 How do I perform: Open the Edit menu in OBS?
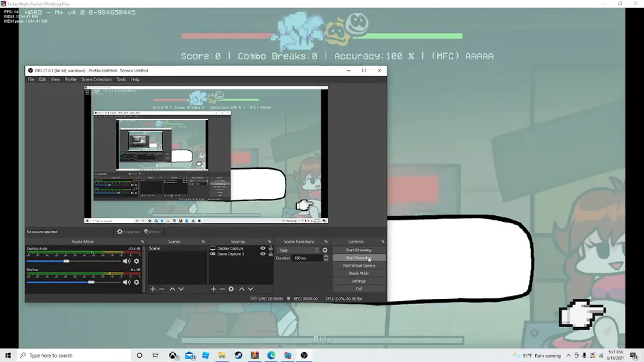pyautogui.click(x=42, y=79)
